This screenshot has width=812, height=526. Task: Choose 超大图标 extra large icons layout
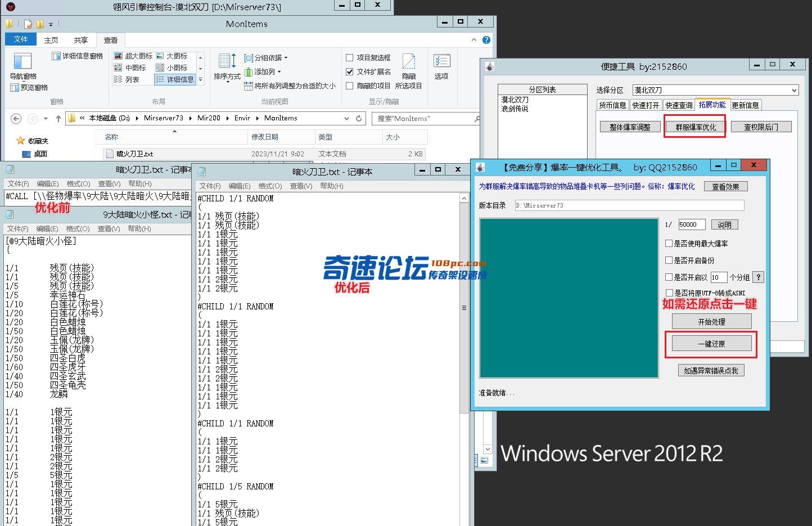tap(133, 56)
